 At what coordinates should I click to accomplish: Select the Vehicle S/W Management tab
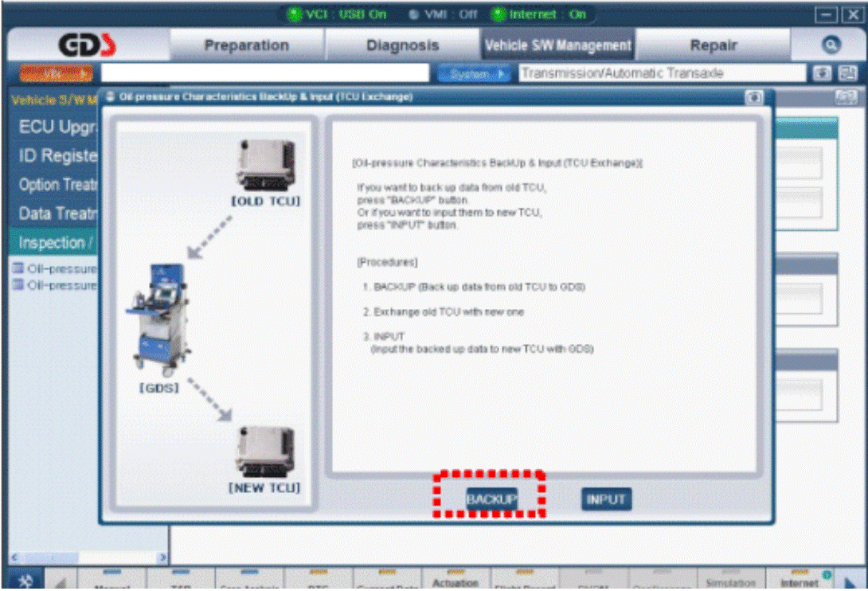557,45
